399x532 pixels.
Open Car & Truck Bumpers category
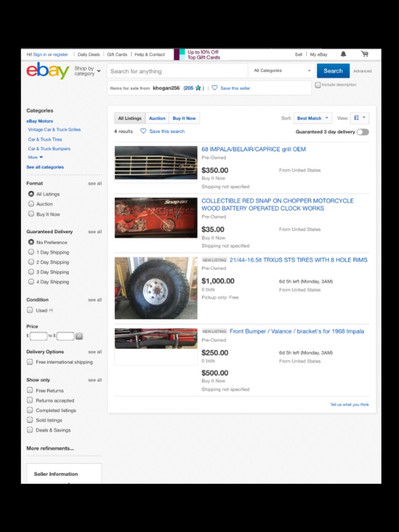[49, 149]
